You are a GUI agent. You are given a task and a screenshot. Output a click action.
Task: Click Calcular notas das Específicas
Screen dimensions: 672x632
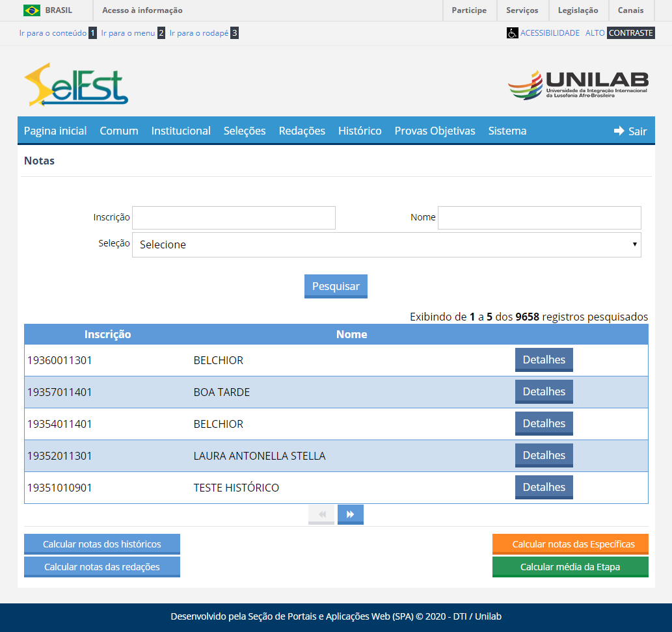570,544
